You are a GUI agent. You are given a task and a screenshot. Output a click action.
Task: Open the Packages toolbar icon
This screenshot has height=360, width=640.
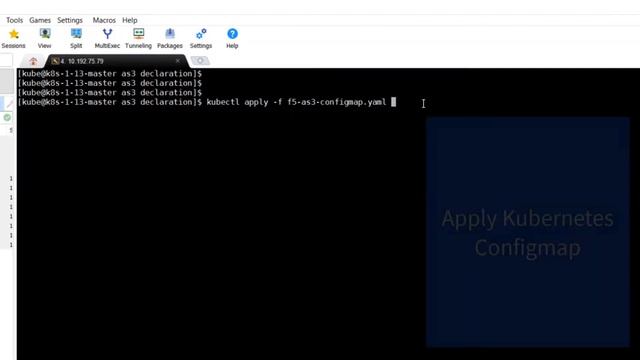click(170, 34)
